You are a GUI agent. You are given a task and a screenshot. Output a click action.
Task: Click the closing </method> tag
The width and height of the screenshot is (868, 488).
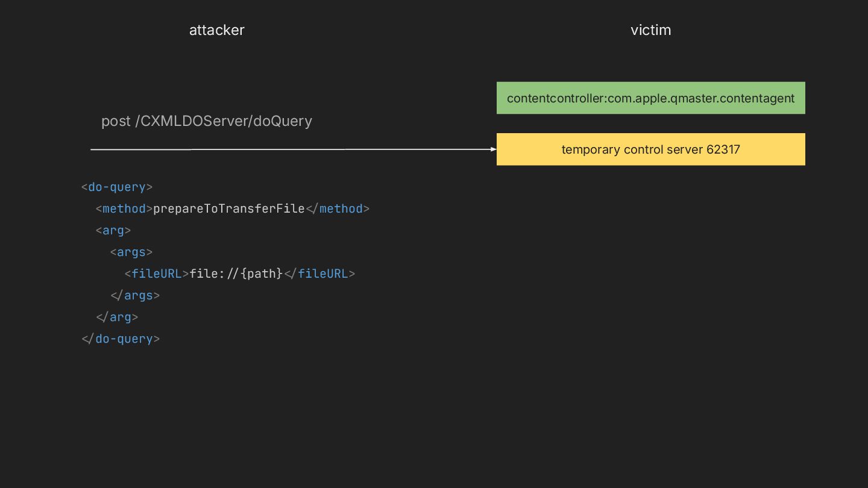[x=338, y=208]
